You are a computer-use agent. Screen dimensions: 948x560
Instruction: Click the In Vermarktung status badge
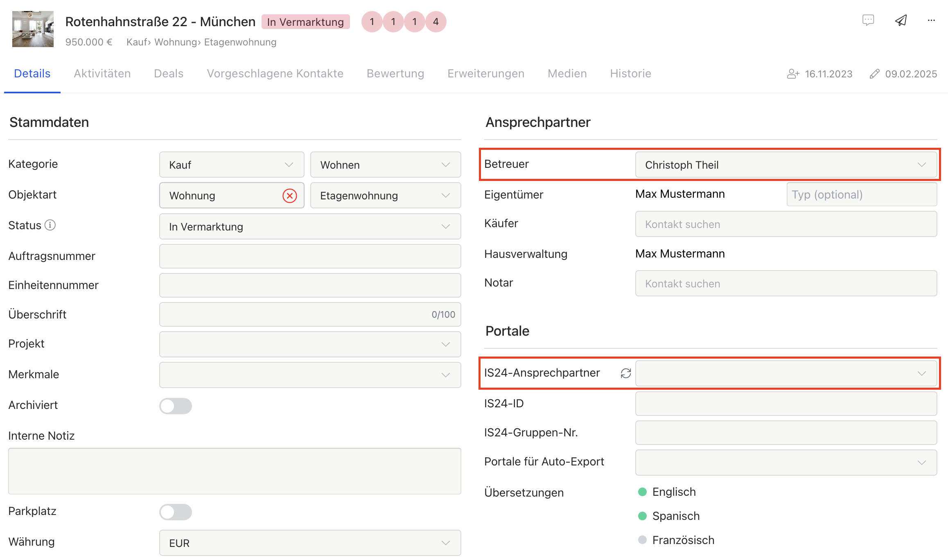305,22
